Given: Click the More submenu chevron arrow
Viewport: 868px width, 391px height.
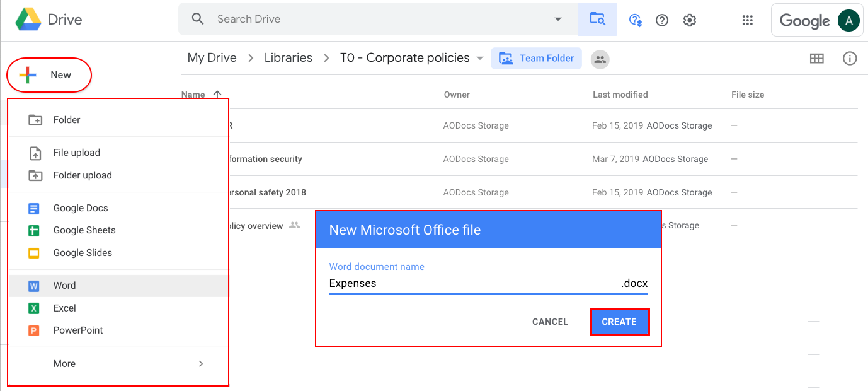Looking at the screenshot, I should tap(201, 364).
